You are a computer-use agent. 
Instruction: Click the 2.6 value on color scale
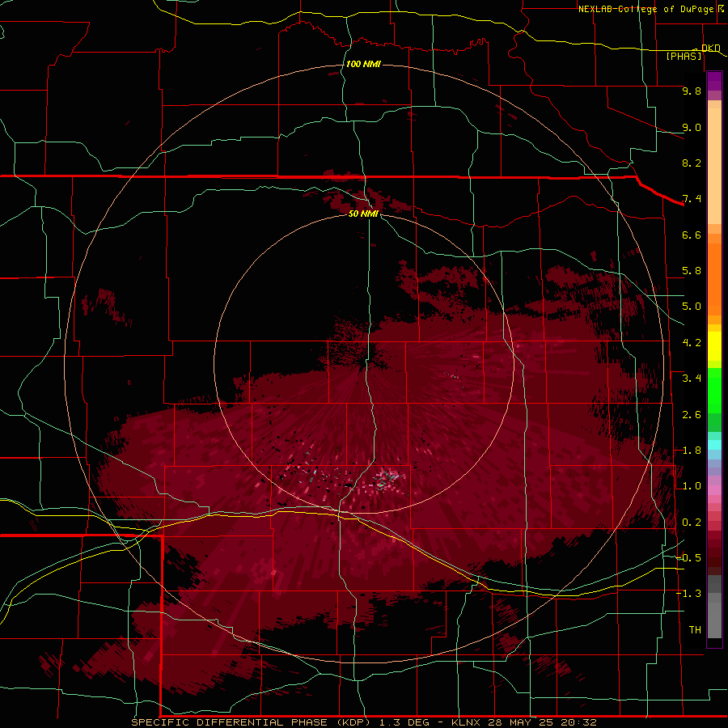pyautogui.click(x=692, y=415)
